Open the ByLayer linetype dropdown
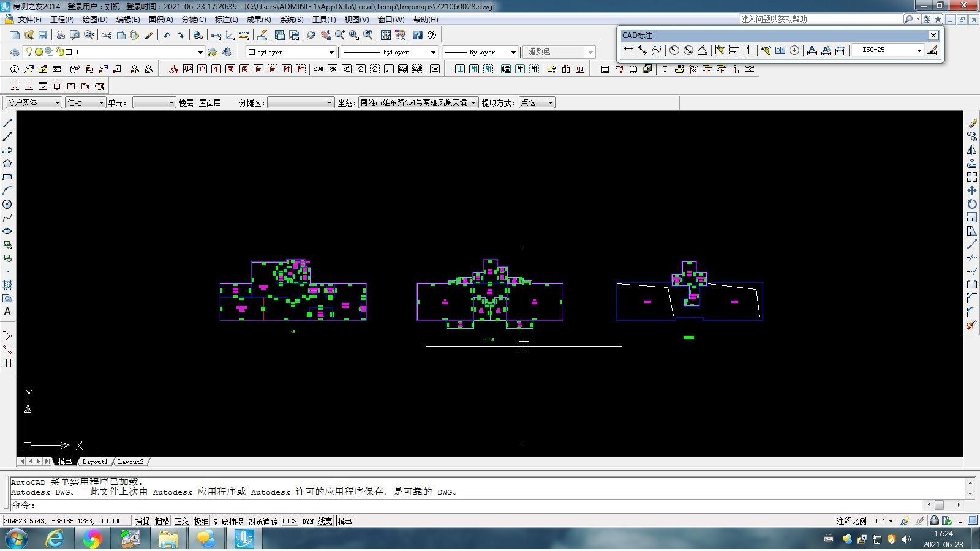The height and width of the screenshot is (551, 980). (389, 52)
